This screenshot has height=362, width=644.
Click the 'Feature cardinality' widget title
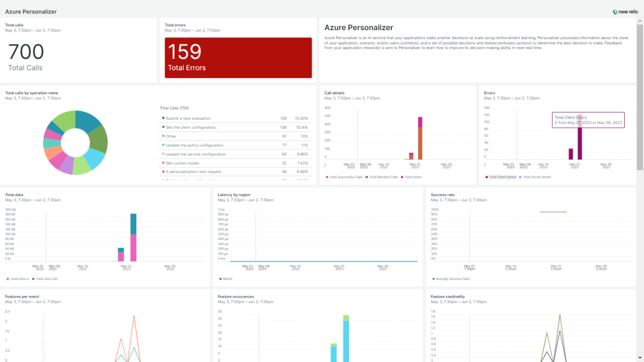tap(448, 296)
